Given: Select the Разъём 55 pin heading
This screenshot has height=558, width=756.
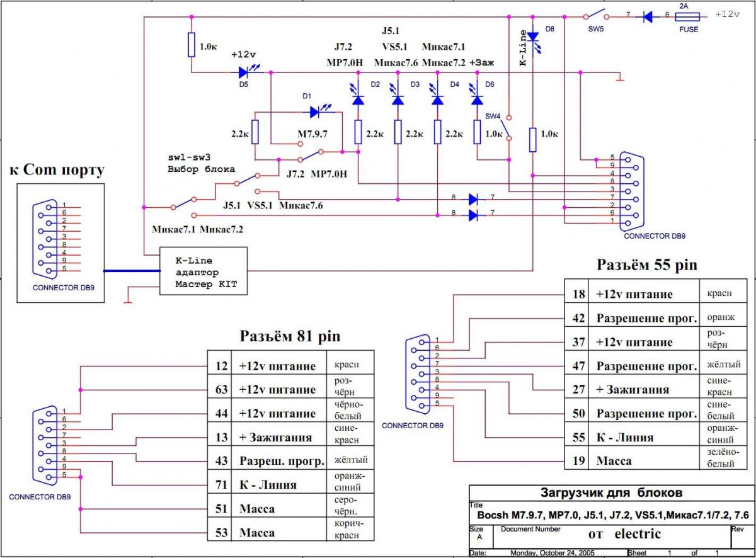Looking at the screenshot, I should (647, 264).
